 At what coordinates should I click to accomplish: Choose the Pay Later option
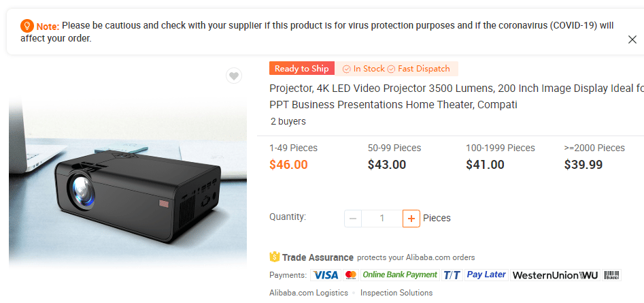pyautogui.click(x=487, y=275)
